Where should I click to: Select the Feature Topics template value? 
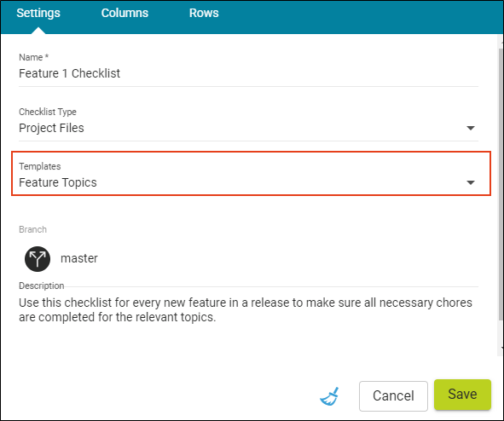(58, 182)
